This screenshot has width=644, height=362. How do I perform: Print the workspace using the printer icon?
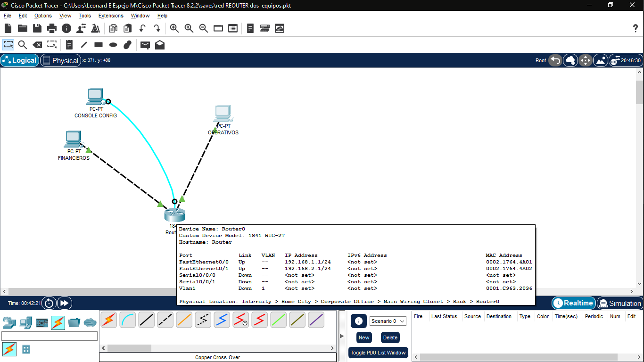point(52,28)
